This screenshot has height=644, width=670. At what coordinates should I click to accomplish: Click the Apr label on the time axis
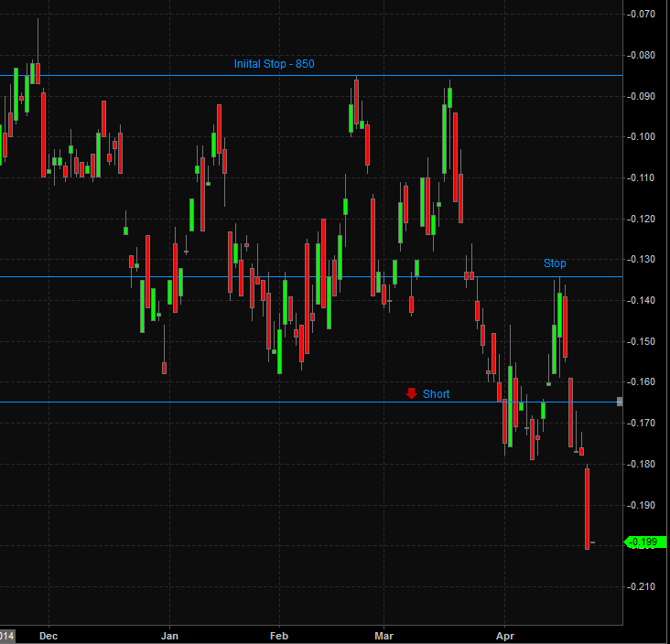(505, 636)
